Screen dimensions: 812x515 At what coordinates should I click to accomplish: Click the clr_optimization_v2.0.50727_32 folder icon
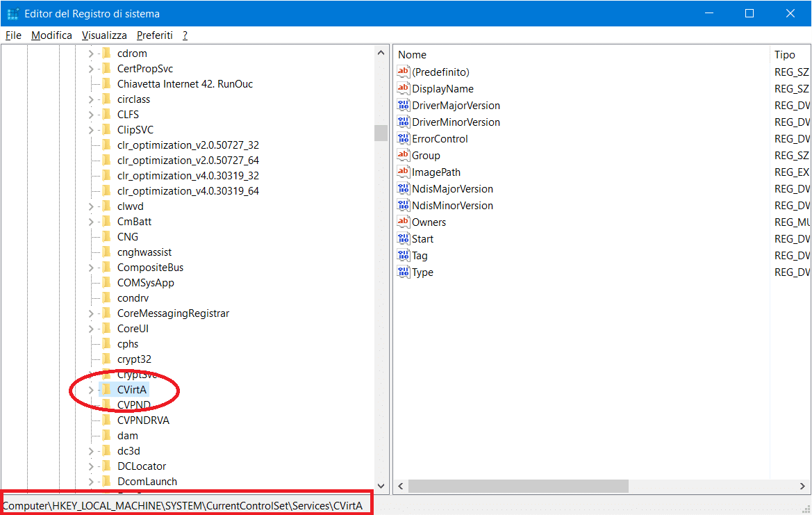tap(106, 145)
